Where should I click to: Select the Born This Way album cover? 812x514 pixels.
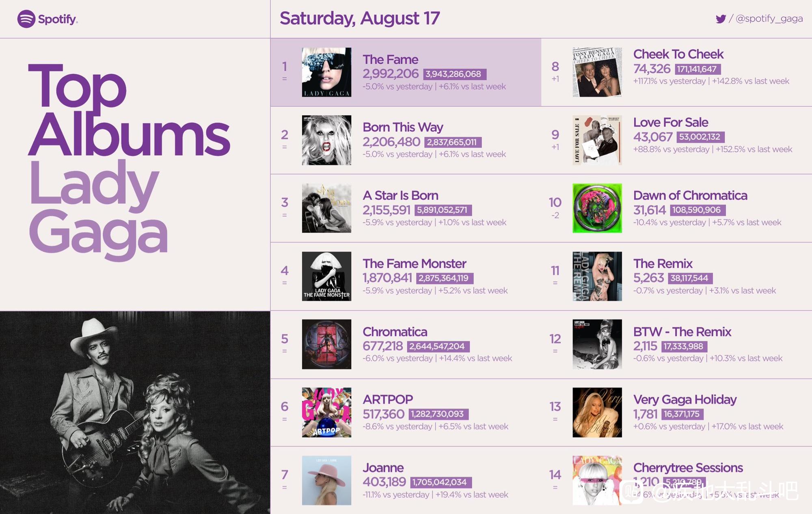[x=326, y=140]
